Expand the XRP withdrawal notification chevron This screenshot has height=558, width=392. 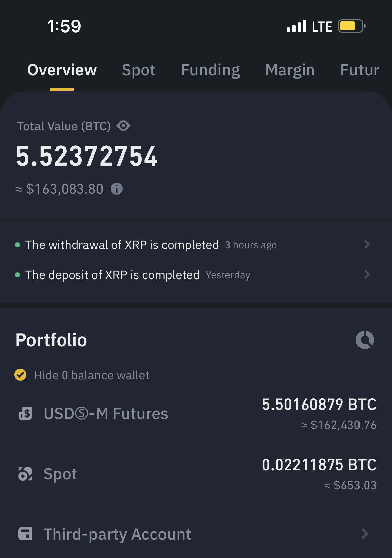[367, 244]
